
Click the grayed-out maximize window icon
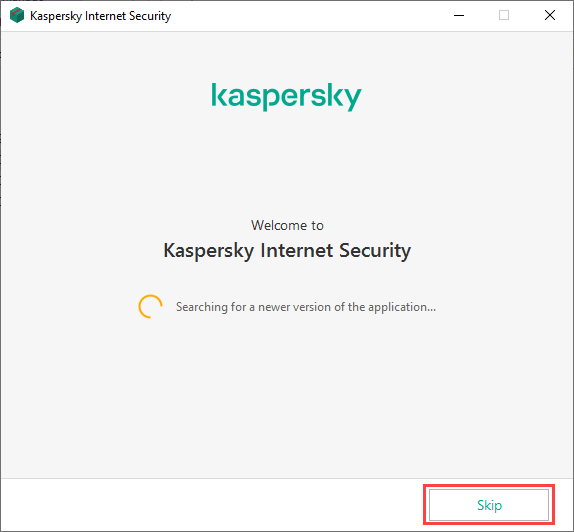coord(504,15)
